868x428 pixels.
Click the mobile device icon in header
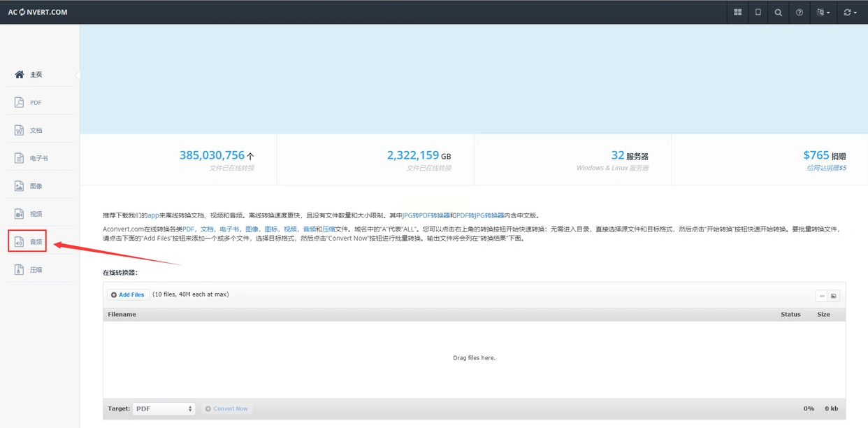click(x=758, y=13)
